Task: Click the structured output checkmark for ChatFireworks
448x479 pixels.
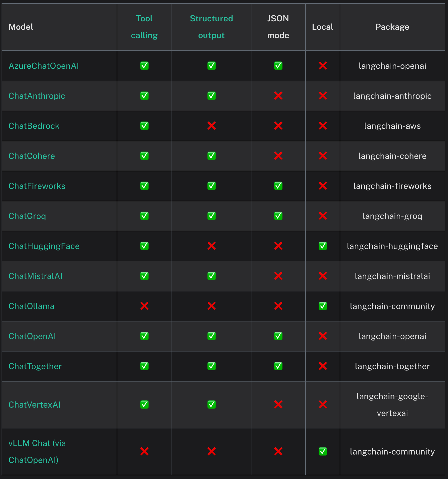Action: [211, 186]
